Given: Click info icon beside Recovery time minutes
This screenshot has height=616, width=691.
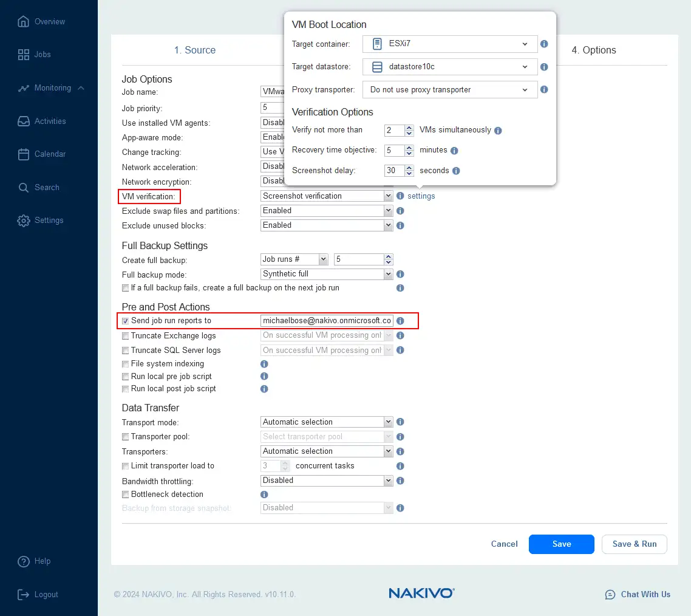Looking at the screenshot, I should click(454, 151).
